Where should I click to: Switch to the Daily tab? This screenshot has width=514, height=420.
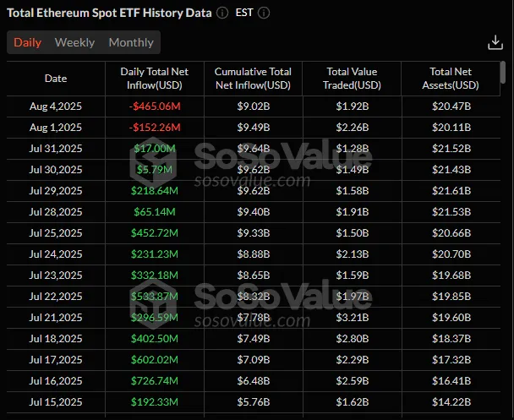pos(27,42)
